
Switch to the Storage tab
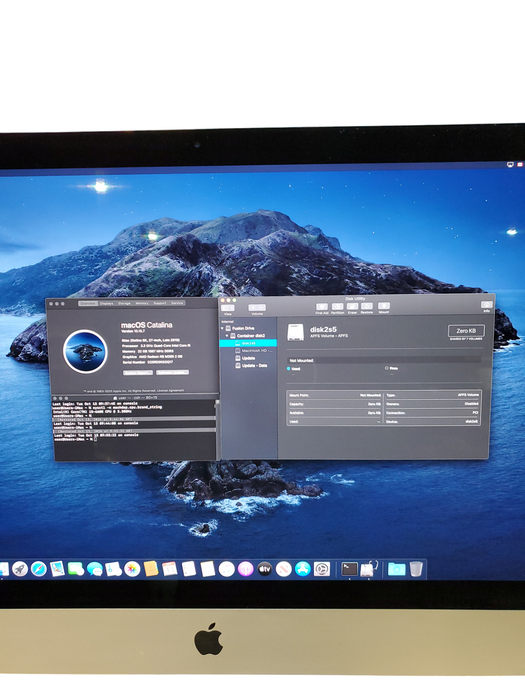124,303
